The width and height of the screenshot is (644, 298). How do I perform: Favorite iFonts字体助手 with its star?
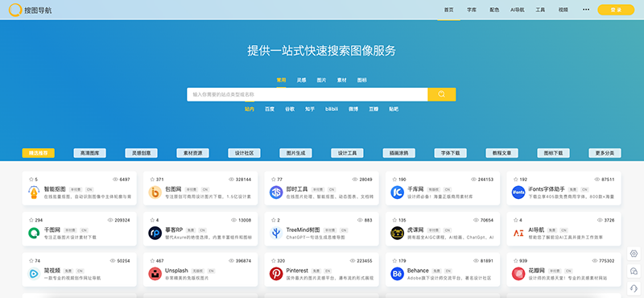[516, 180]
